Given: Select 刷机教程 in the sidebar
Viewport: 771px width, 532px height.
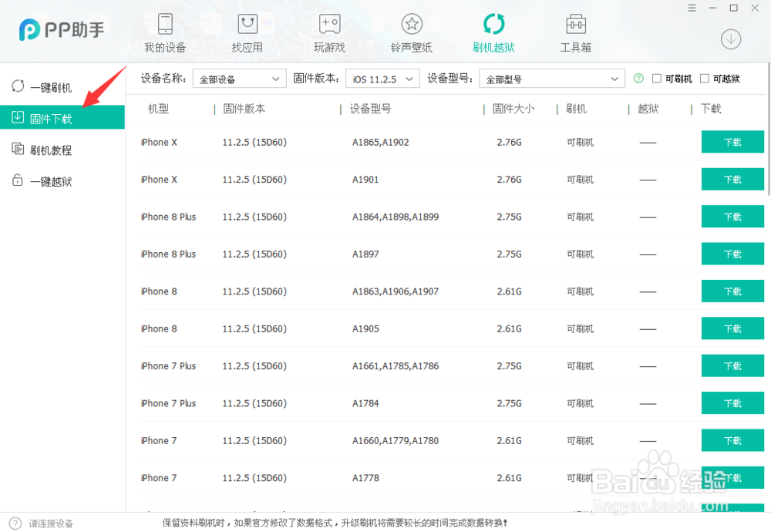Looking at the screenshot, I should pos(51,150).
